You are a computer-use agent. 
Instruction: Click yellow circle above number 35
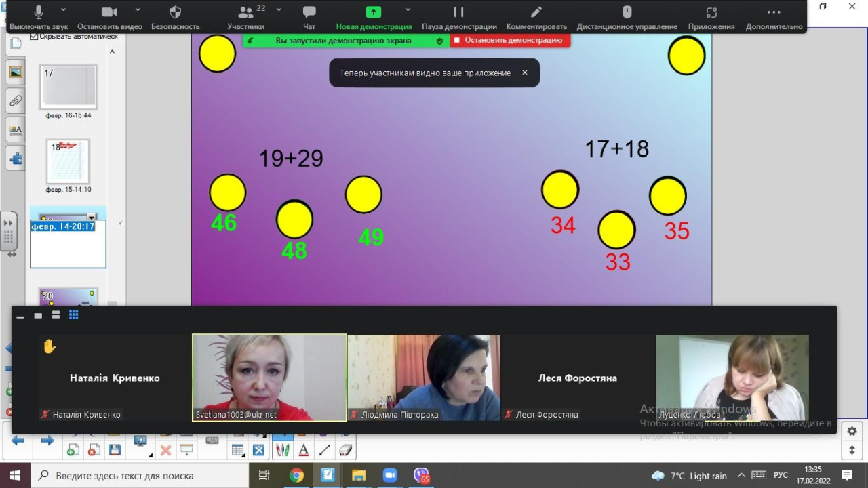pyautogui.click(x=668, y=196)
